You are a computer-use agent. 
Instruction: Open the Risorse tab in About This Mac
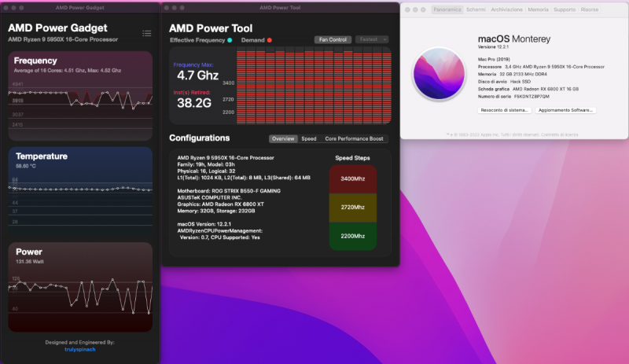589,9
